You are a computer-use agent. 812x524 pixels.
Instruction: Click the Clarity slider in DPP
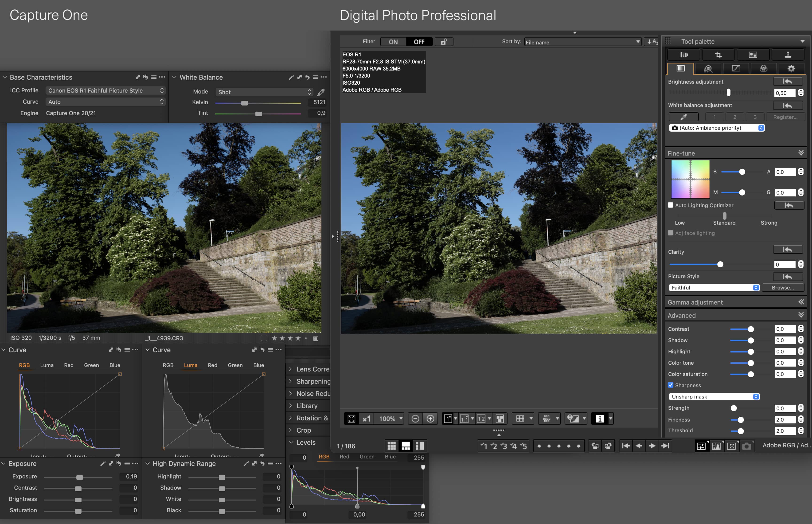click(x=720, y=264)
